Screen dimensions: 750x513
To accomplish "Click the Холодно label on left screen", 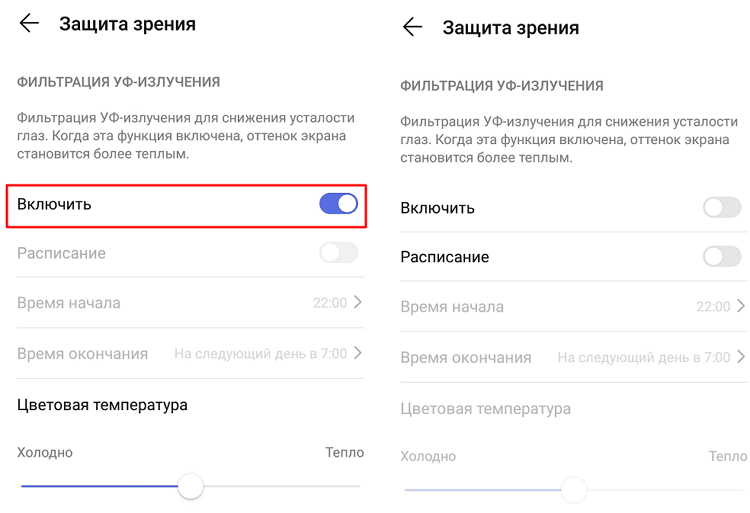I will [44, 452].
